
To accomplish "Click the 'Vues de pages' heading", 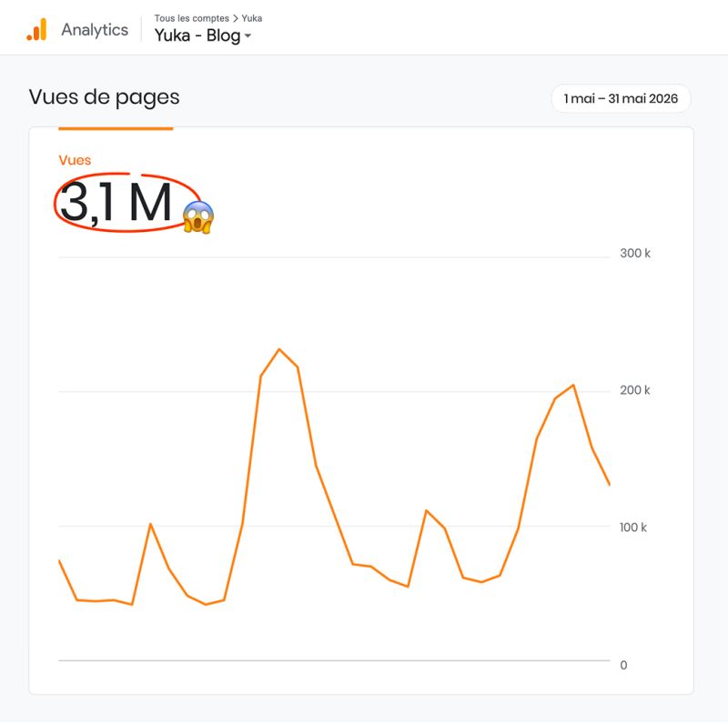I will pos(104,97).
